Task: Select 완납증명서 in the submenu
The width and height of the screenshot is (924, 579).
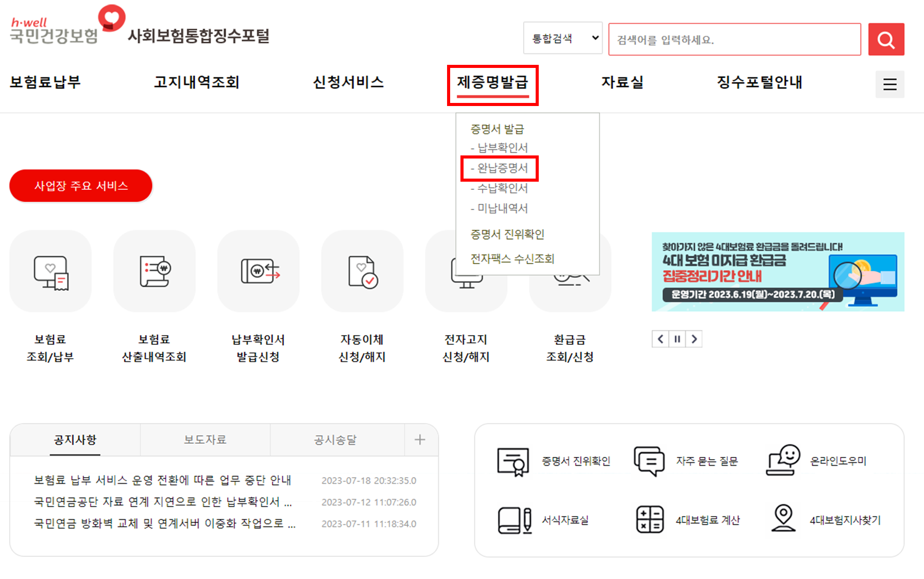Action: 499,168
